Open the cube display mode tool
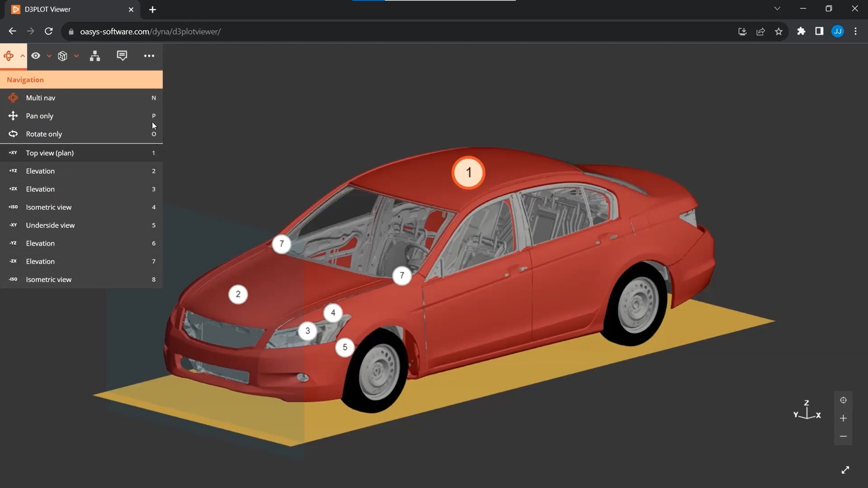Screen dimensions: 868x488 pos(63,56)
